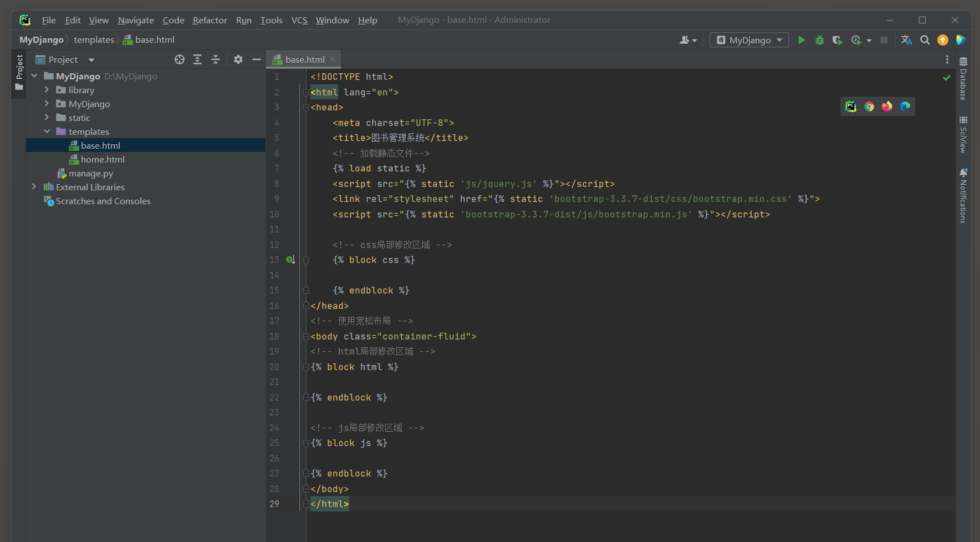Open the Navigate menu

(136, 20)
